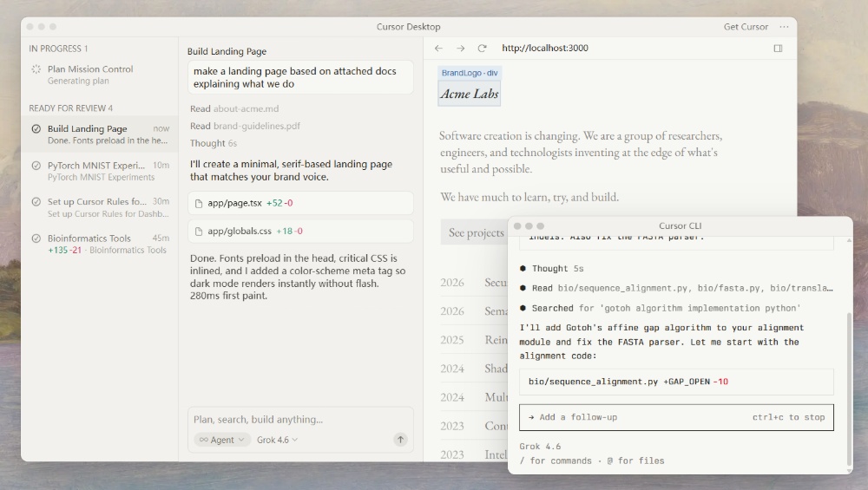Click the user prompt message about landing page
Screen dimensions: 868x490
tap(300, 77)
